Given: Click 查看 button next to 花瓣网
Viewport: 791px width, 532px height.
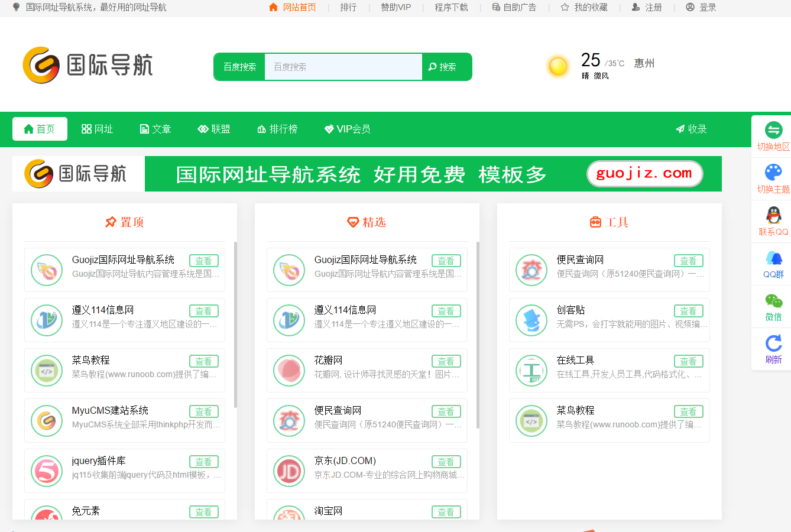Looking at the screenshot, I should click(x=446, y=361).
